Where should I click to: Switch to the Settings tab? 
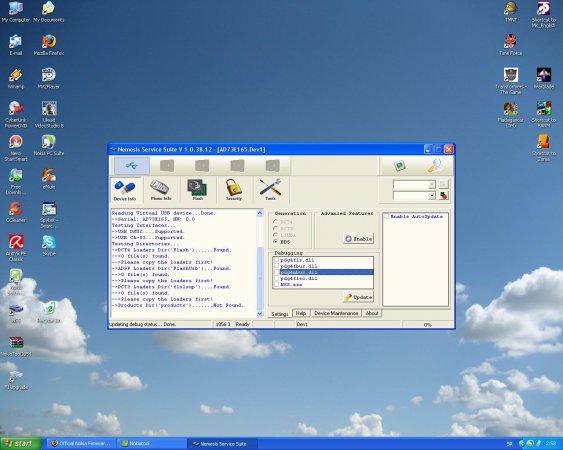[280, 314]
